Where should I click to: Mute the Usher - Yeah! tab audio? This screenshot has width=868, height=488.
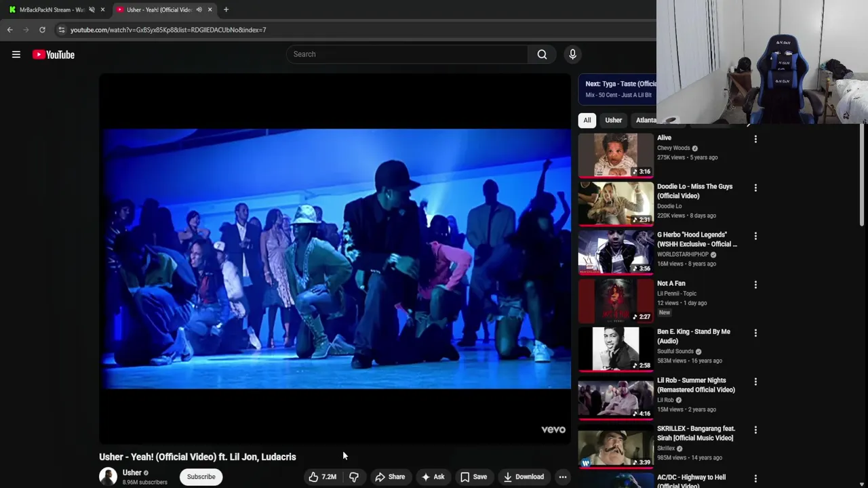click(x=199, y=9)
